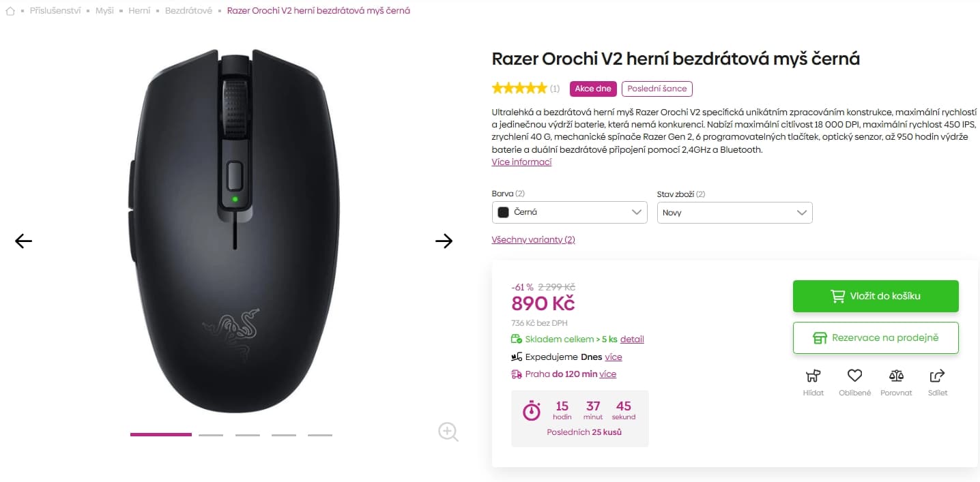Click the Hlídat watchdog icon
Image resolution: width=980 pixels, height=482 pixels.
tap(813, 376)
